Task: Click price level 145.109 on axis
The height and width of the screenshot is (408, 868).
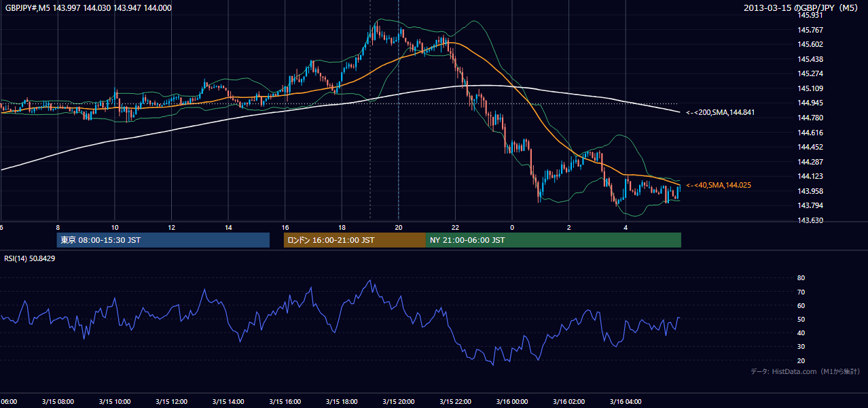Action: [x=809, y=88]
